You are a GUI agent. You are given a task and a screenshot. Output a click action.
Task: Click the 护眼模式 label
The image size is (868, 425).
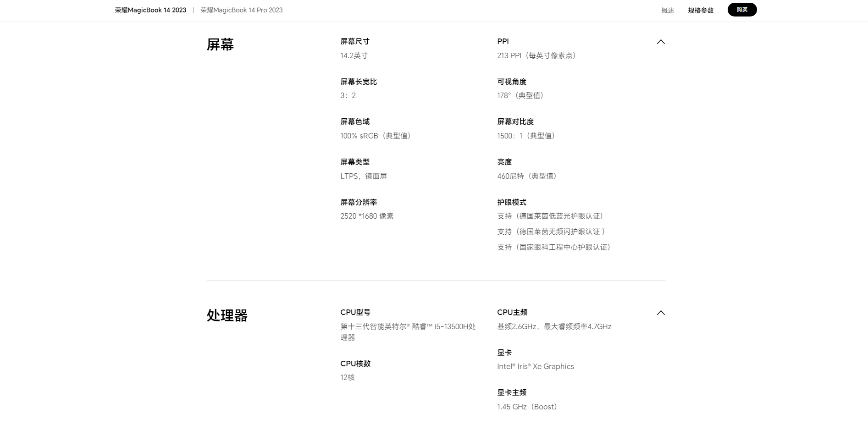click(x=512, y=202)
